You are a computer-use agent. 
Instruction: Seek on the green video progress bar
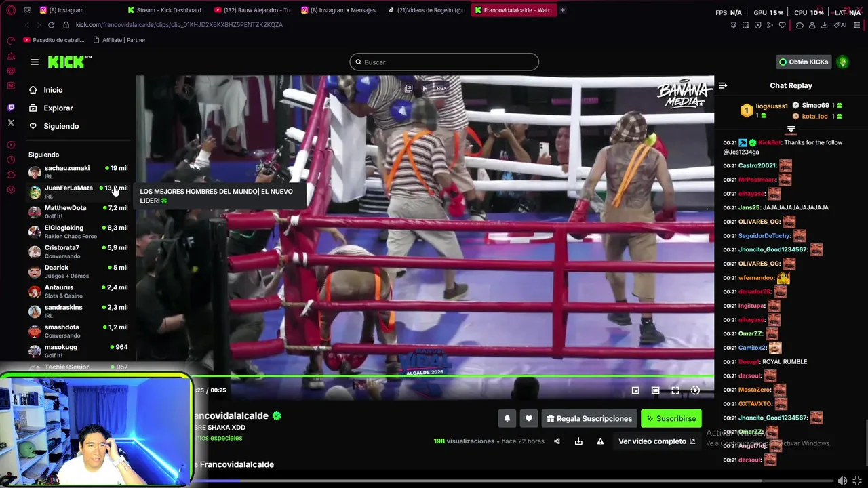[453, 376]
